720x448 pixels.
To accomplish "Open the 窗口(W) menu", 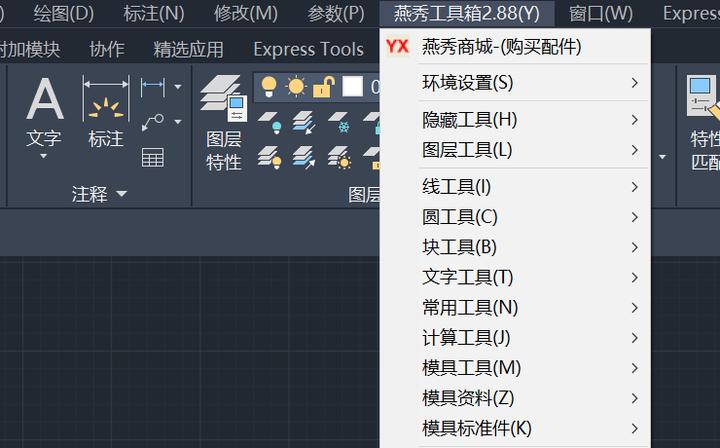I will 601,14.
